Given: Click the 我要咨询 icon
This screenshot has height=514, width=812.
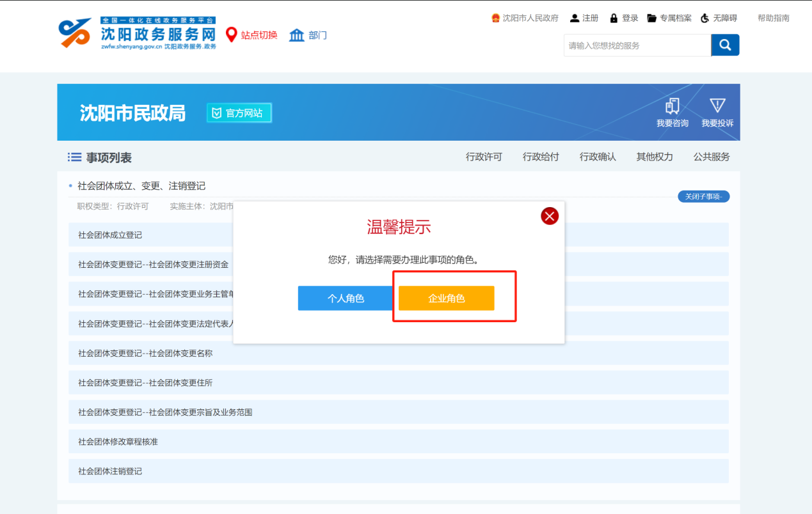Looking at the screenshot, I should click(672, 106).
